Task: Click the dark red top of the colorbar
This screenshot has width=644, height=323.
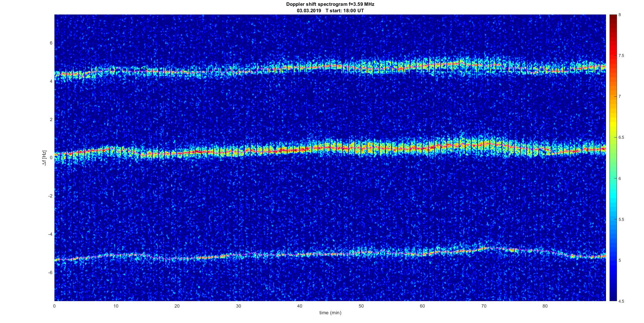Action: coord(613,19)
